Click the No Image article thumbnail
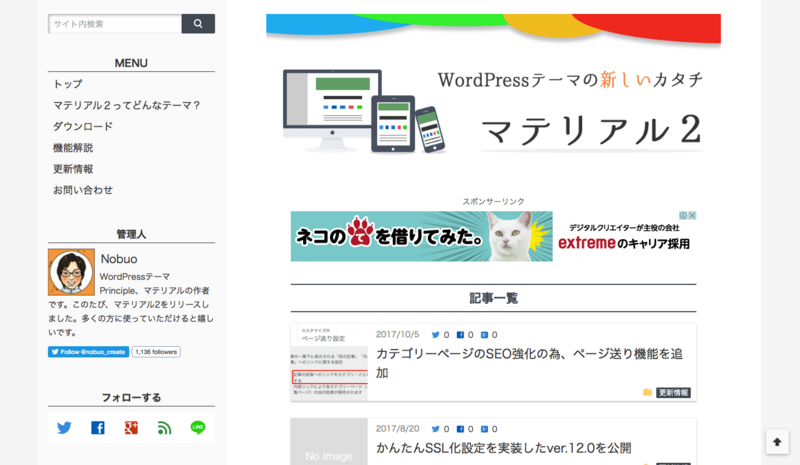Image resolution: width=800 pixels, height=465 pixels. 329,442
